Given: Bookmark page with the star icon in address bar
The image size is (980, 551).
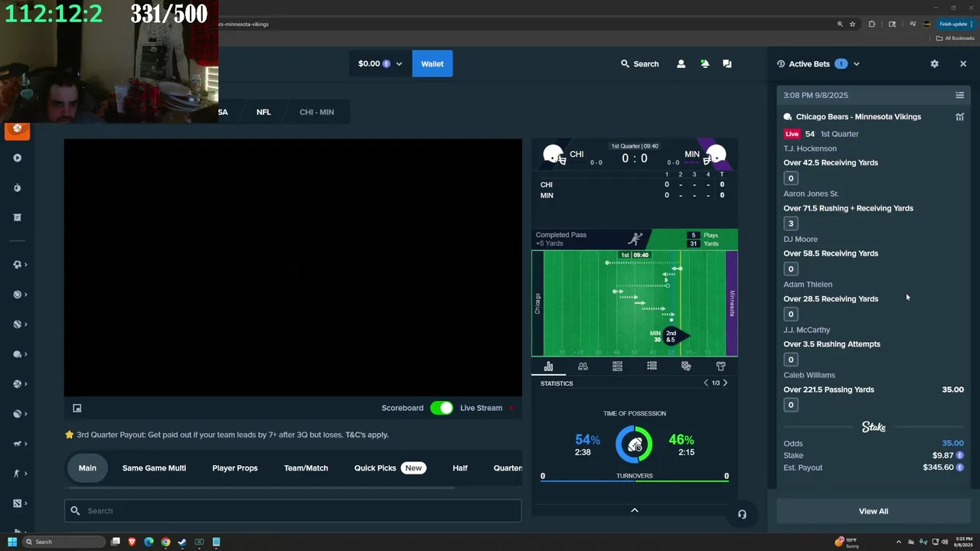Looking at the screenshot, I should pyautogui.click(x=852, y=24).
